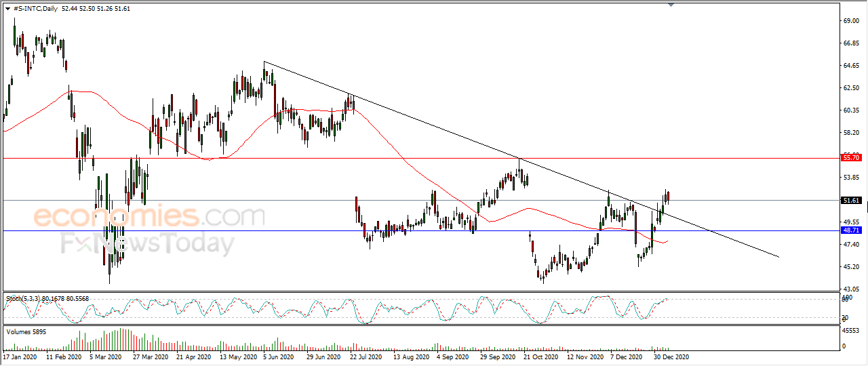Click the 64.65 price axis value
The image size is (868, 366).
850,66
